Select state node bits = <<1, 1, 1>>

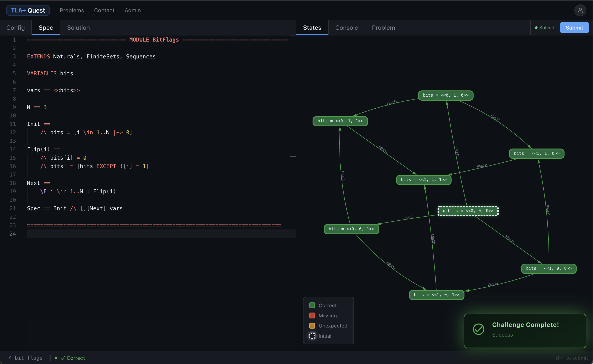click(424, 180)
